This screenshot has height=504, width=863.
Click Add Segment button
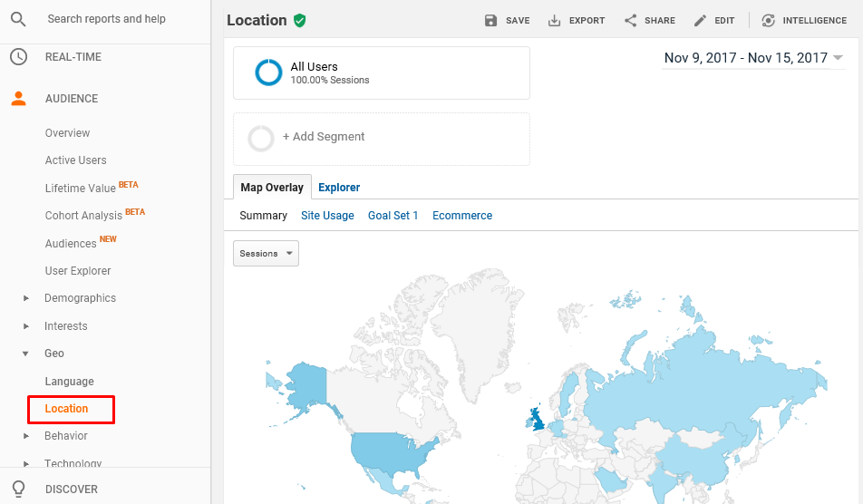323,137
